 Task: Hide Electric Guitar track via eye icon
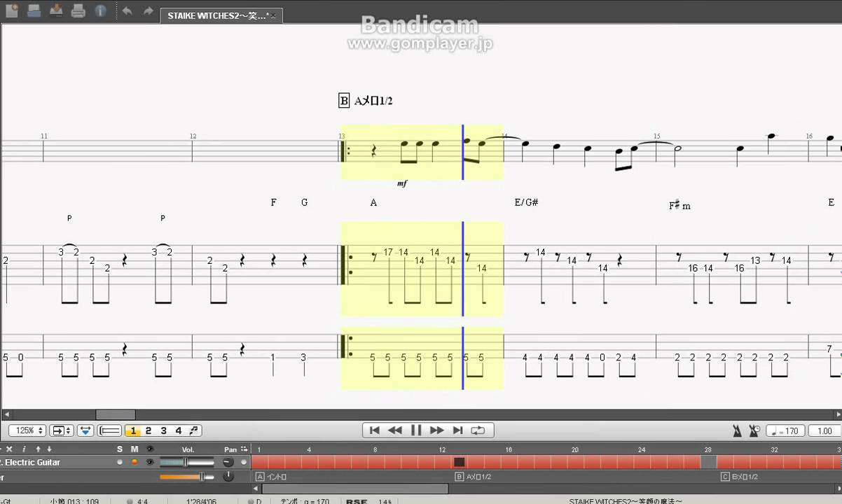(150, 462)
